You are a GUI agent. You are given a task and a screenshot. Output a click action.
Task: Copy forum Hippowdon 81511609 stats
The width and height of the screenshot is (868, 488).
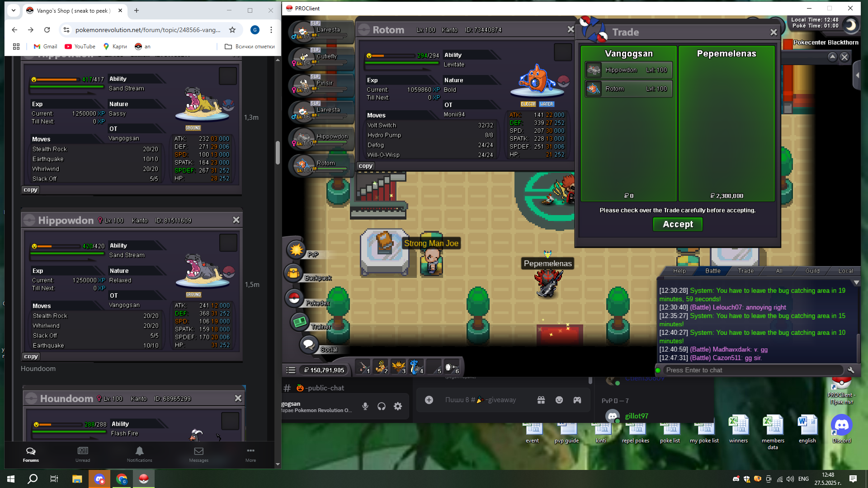tap(31, 357)
